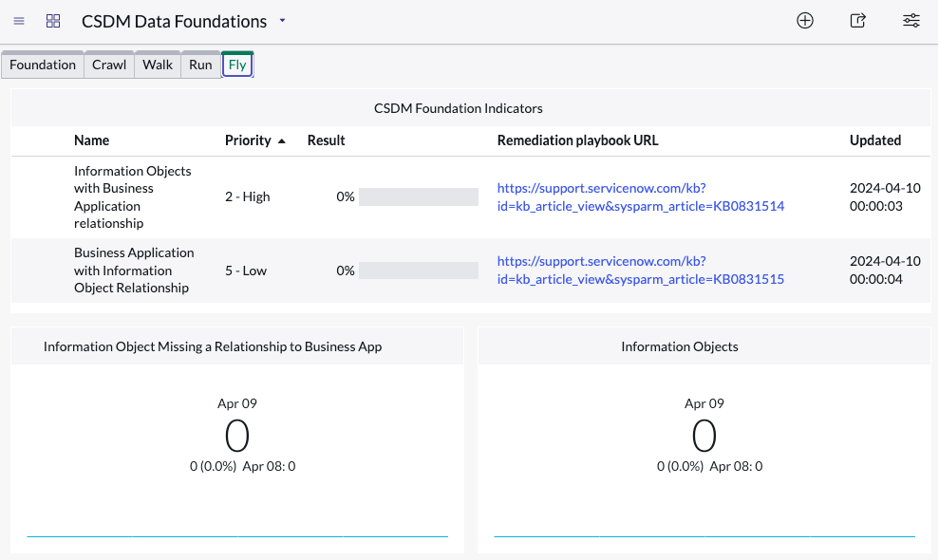Click the Name column header
The width and height of the screenshot is (939, 560).
pos(92,140)
